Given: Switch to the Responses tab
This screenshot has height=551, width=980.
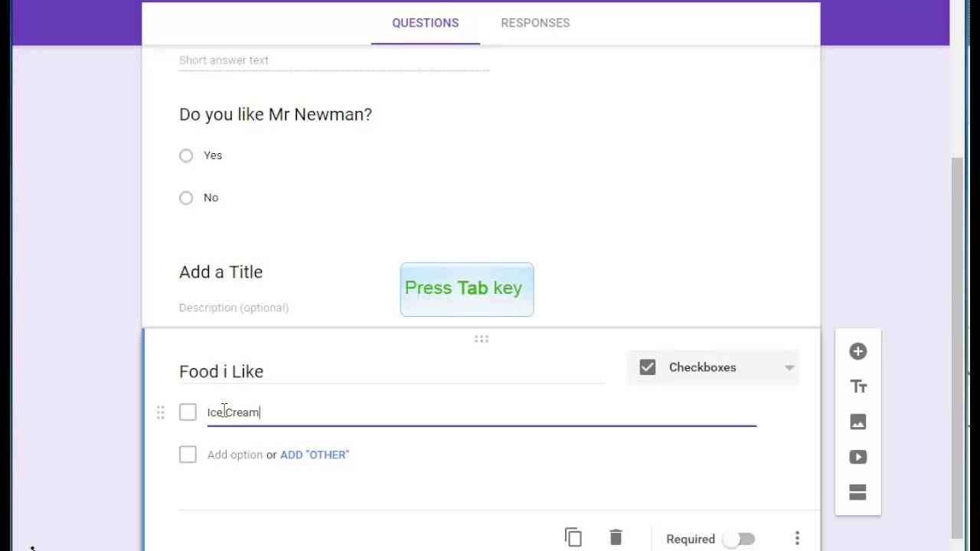Looking at the screenshot, I should point(535,23).
